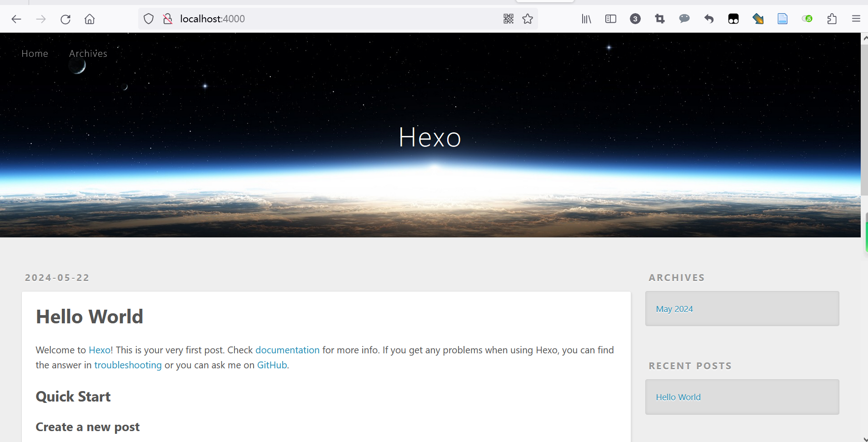Open the speech bubble extension icon
Viewport: 868px width, 442px height.
click(x=684, y=19)
